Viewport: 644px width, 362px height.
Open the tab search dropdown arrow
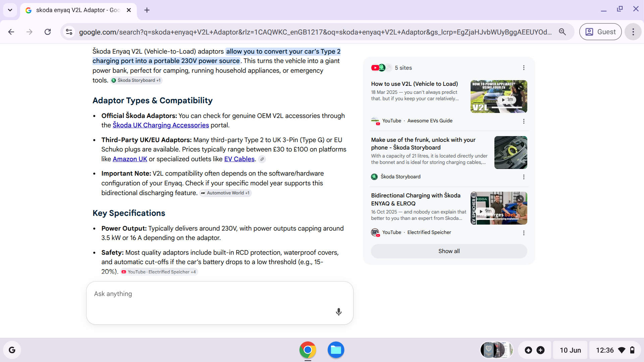[x=10, y=10]
